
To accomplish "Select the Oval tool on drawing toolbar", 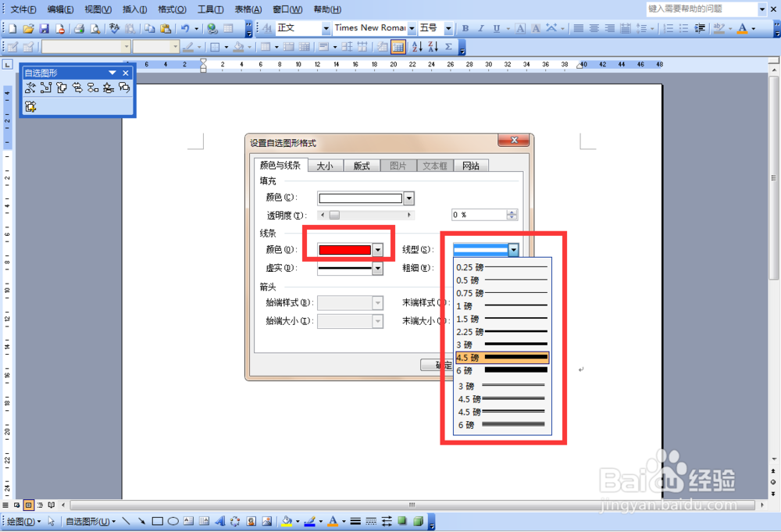I will click(x=173, y=520).
